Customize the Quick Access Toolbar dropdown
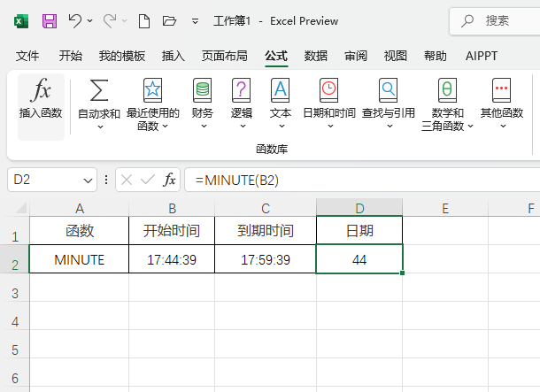The width and height of the screenshot is (540, 392). 195,21
